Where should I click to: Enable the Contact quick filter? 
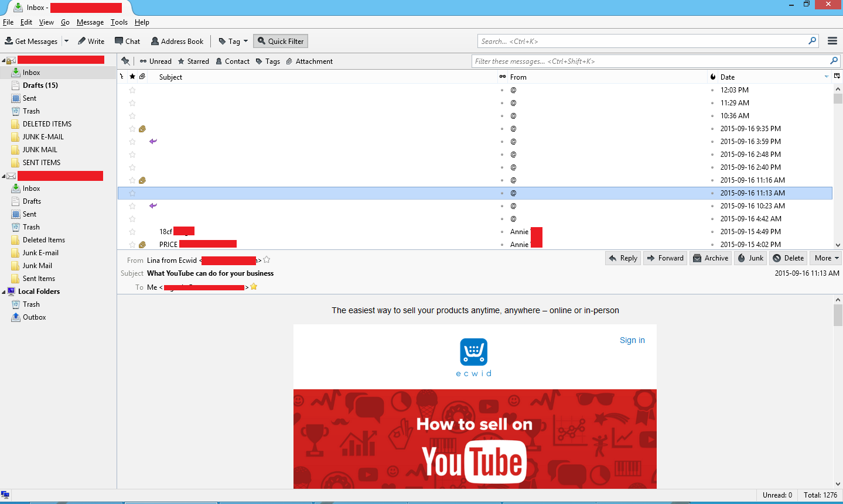point(233,61)
